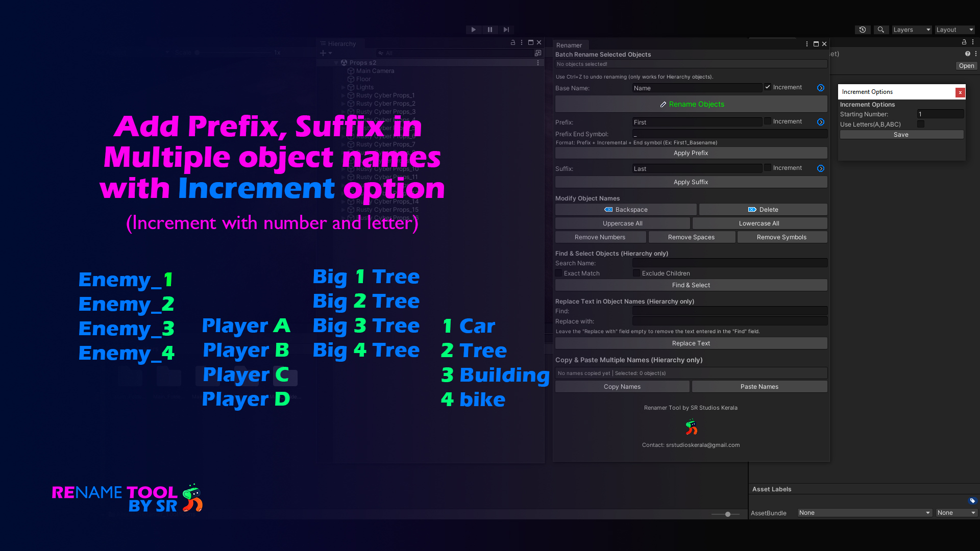Open Base Name increment options arrow icon
Viewport: 980px width, 551px height.
pos(821,88)
